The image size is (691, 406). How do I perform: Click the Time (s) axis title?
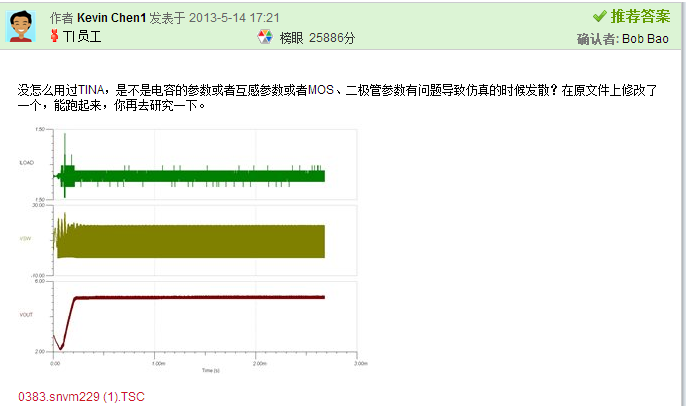pos(211,370)
